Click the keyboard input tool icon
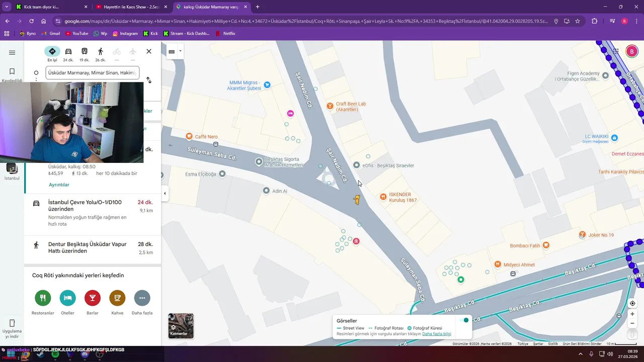 [172, 51]
